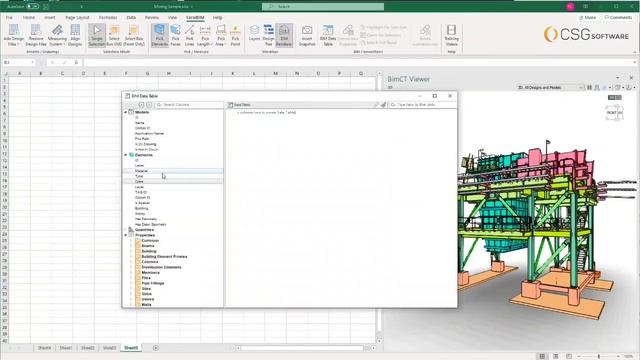Click the clear filter icon in Data Table header
Image resolution: width=640 pixels, height=360 pixels.
coord(383,105)
